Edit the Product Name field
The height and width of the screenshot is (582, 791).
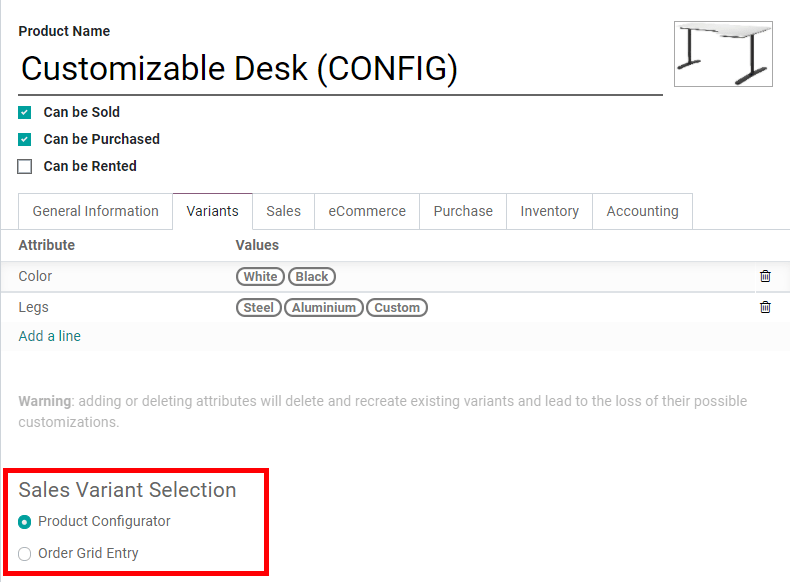(340, 69)
